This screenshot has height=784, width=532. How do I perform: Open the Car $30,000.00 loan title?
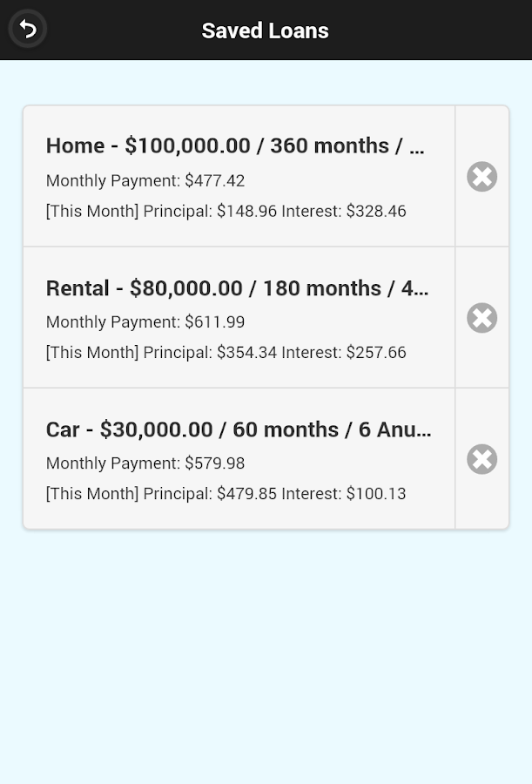point(238,429)
